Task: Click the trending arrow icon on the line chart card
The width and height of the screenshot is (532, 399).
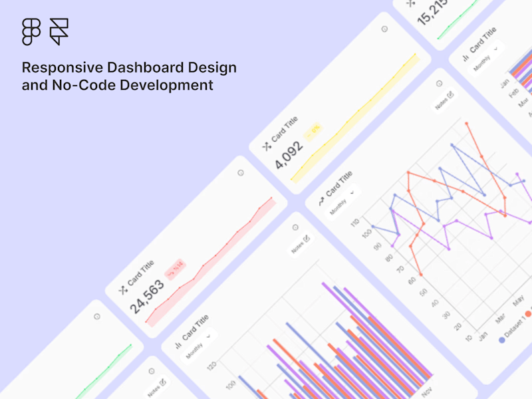Action: point(322,201)
